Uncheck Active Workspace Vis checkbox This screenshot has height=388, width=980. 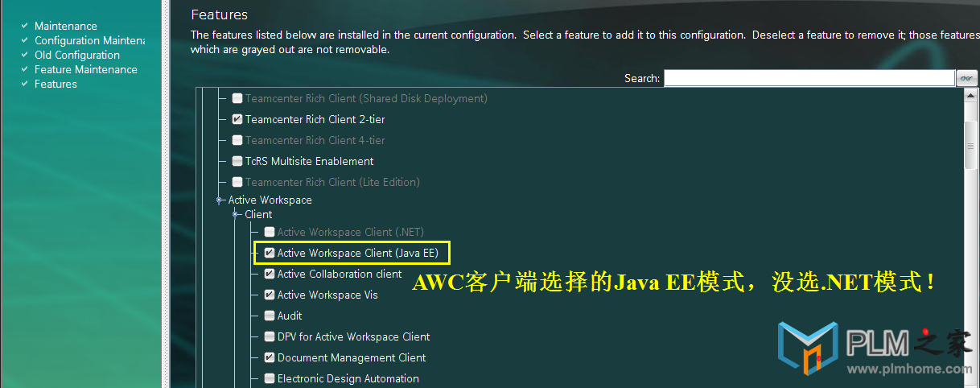click(270, 295)
